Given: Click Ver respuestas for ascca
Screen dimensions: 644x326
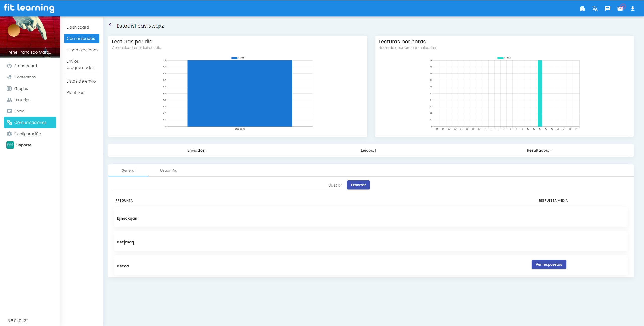Looking at the screenshot, I should click(549, 264).
